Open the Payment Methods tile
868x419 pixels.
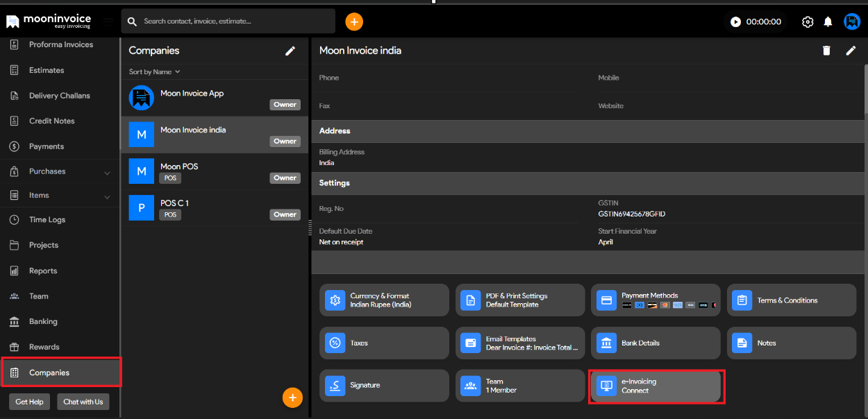[x=656, y=300]
